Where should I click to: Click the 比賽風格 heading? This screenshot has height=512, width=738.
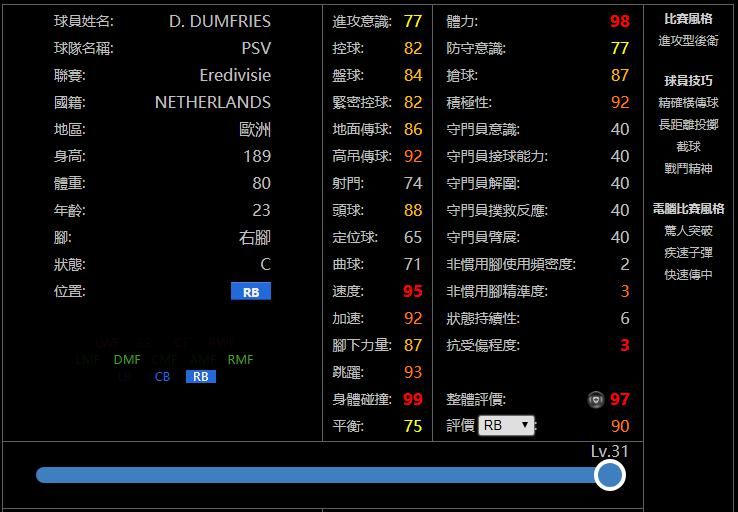(x=688, y=19)
